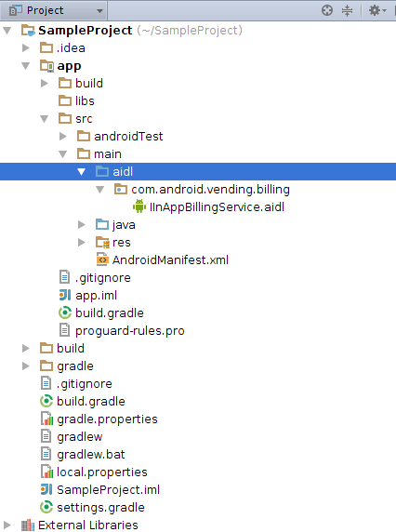The image size is (396, 532).
Task: Select External Libraries node
Action: [x=88, y=525]
